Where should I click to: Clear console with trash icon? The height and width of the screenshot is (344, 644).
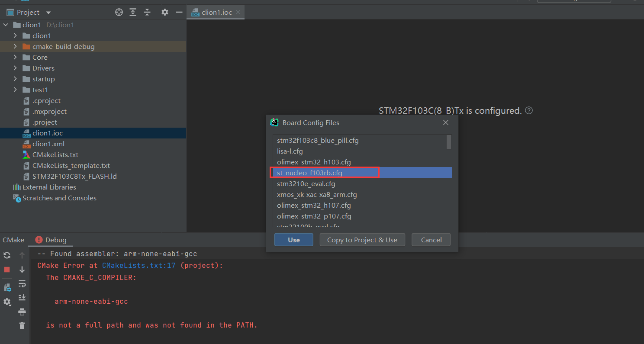pyautogui.click(x=22, y=326)
